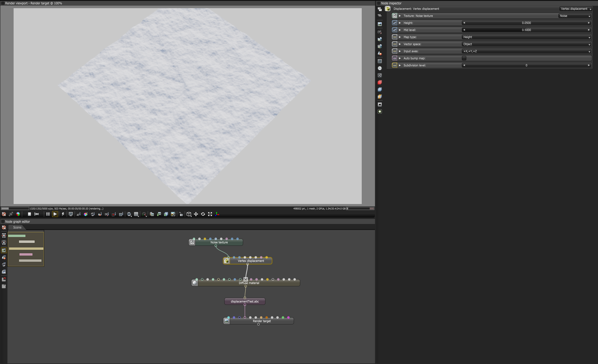
Task: Select the film region crop picker icon
Action: tap(121, 214)
